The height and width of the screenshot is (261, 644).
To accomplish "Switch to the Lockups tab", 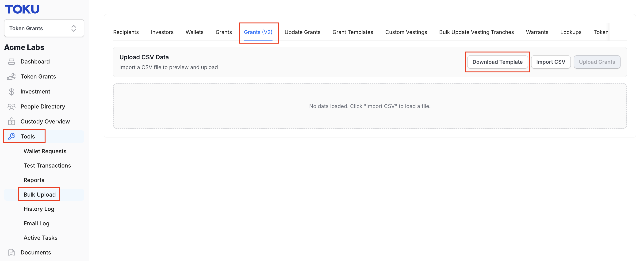I will [x=571, y=32].
